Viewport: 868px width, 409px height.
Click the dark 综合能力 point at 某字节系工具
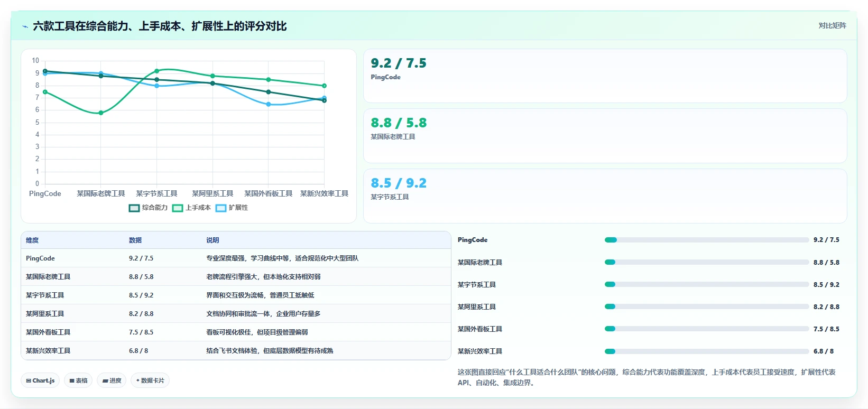156,80
